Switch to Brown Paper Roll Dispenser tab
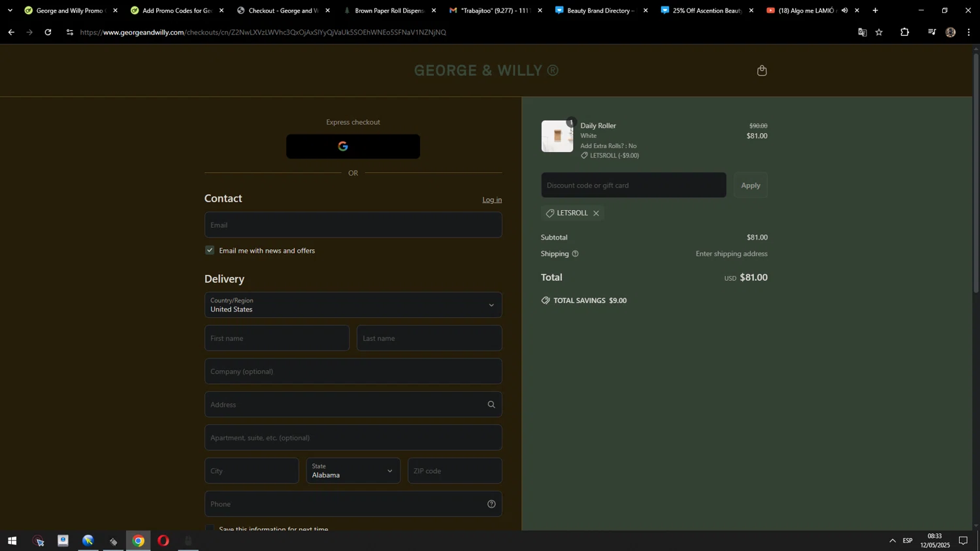 coord(389,10)
